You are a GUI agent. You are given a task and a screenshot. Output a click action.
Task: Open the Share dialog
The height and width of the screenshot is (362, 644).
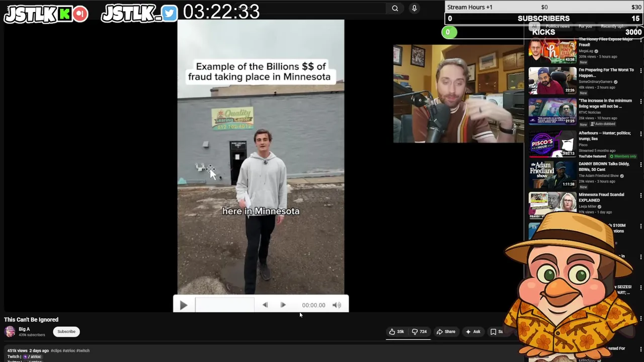pos(446,331)
